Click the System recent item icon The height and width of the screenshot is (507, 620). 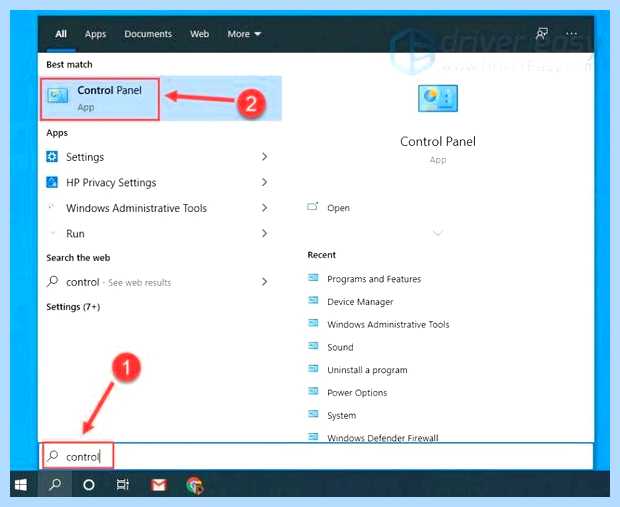coord(313,414)
